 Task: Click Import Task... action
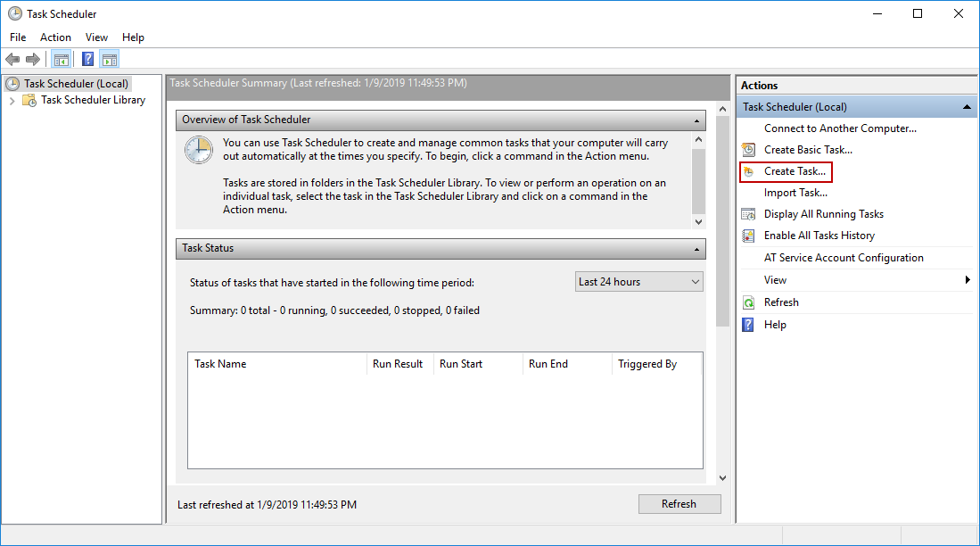pos(795,193)
